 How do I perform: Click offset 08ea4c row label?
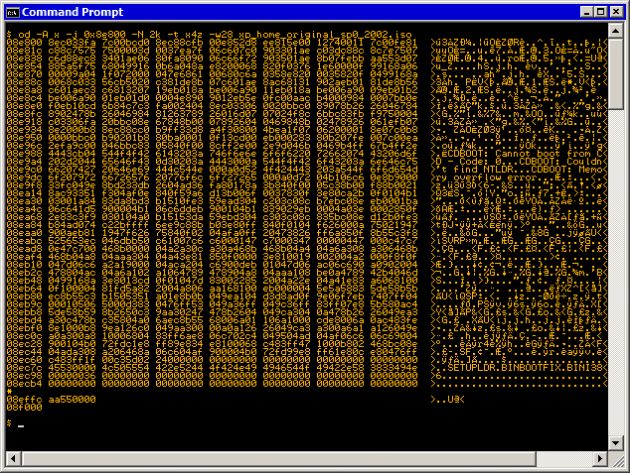(24, 209)
